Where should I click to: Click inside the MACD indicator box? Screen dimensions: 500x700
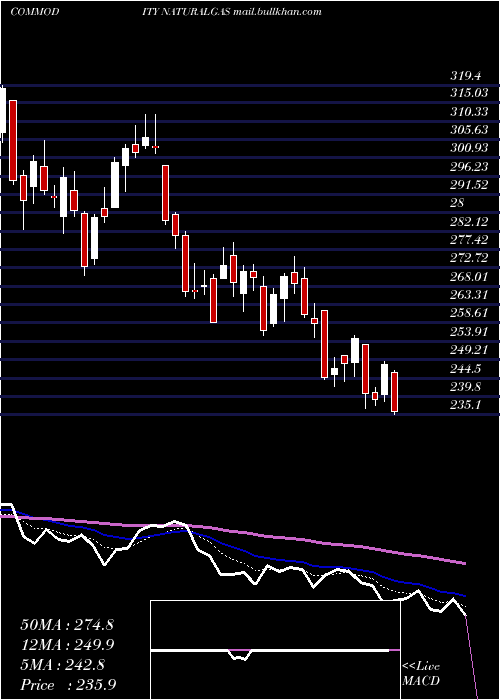coord(275,650)
